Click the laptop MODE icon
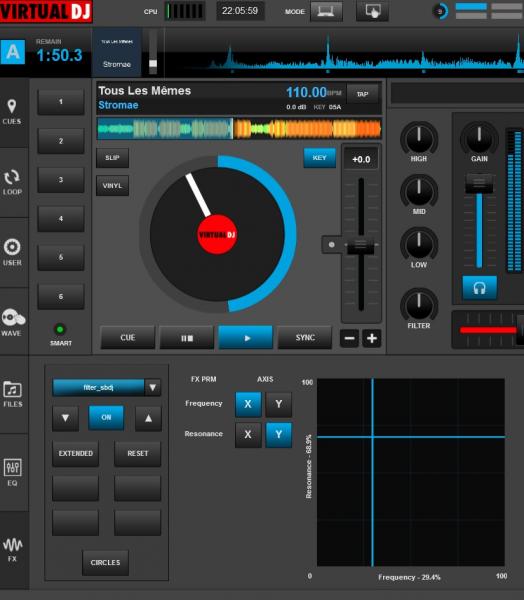The height and width of the screenshot is (600, 524). (326, 11)
